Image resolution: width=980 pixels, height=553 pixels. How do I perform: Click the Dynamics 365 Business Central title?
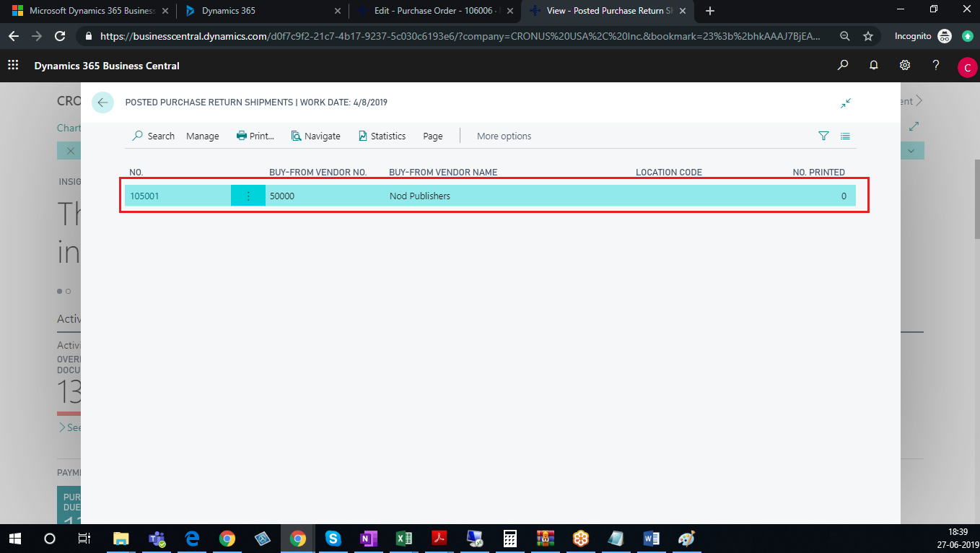(107, 66)
